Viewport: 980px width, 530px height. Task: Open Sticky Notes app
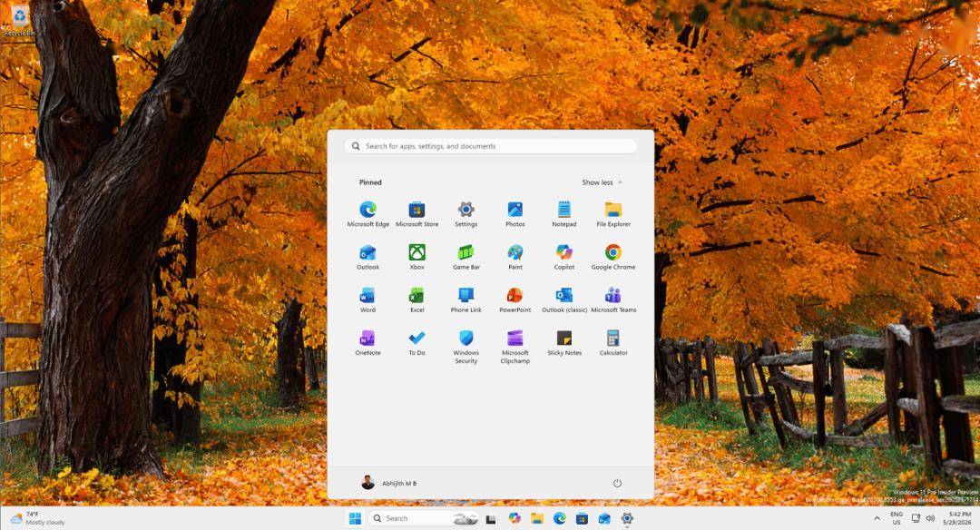pos(564,343)
